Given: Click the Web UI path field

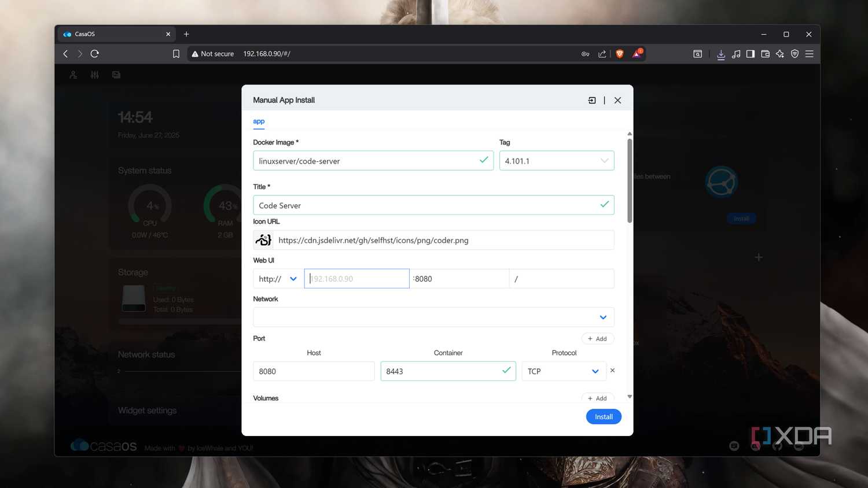Looking at the screenshot, I should (x=562, y=279).
